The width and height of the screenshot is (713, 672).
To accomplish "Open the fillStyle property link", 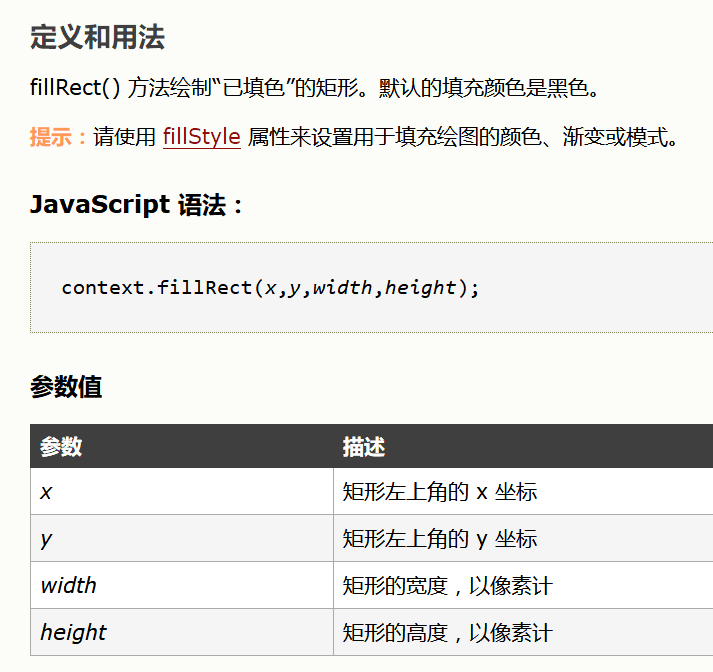I will click(x=201, y=136).
